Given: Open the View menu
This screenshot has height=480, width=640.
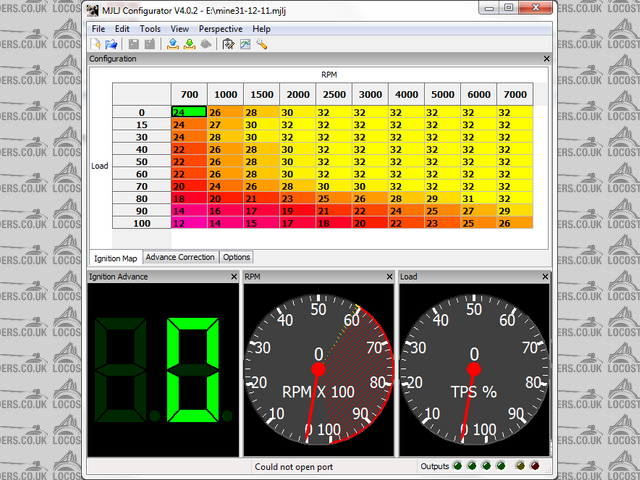Looking at the screenshot, I should (x=181, y=29).
